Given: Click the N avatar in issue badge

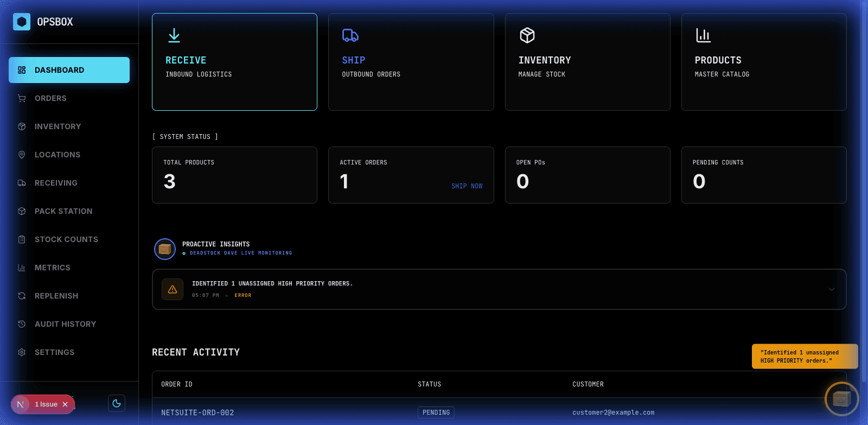Looking at the screenshot, I should pos(21,404).
